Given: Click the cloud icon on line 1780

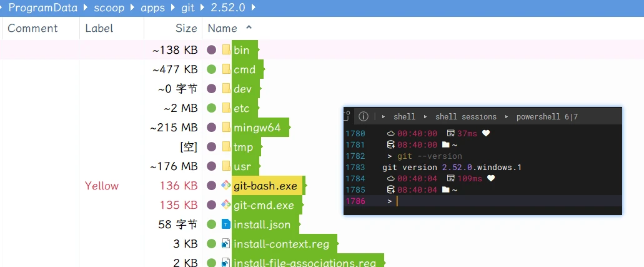Looking at the screenshot, I should tap(391, 133).
